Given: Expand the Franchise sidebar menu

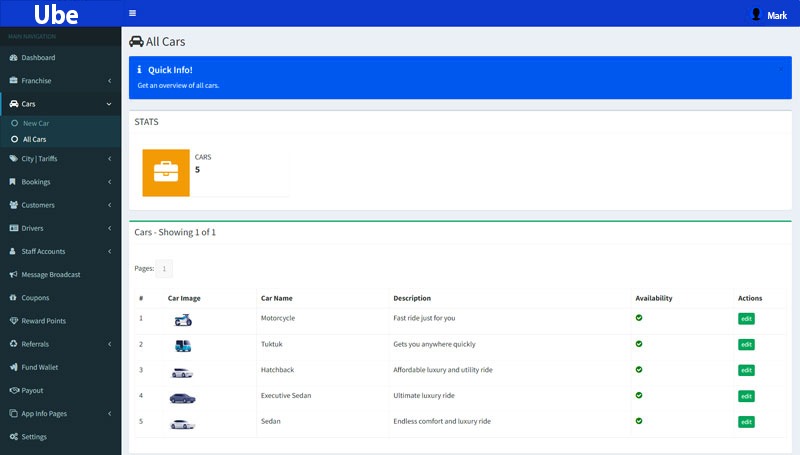Looking at the screenshot, I should point(60,81).
